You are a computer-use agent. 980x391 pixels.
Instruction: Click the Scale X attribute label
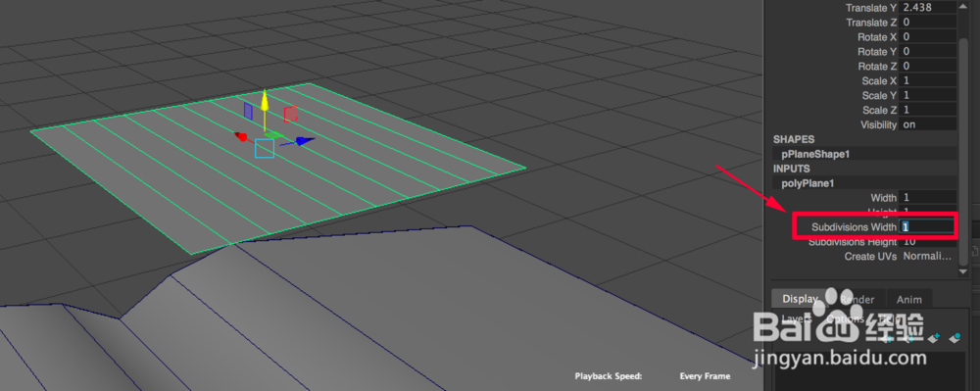pos(879,80)
